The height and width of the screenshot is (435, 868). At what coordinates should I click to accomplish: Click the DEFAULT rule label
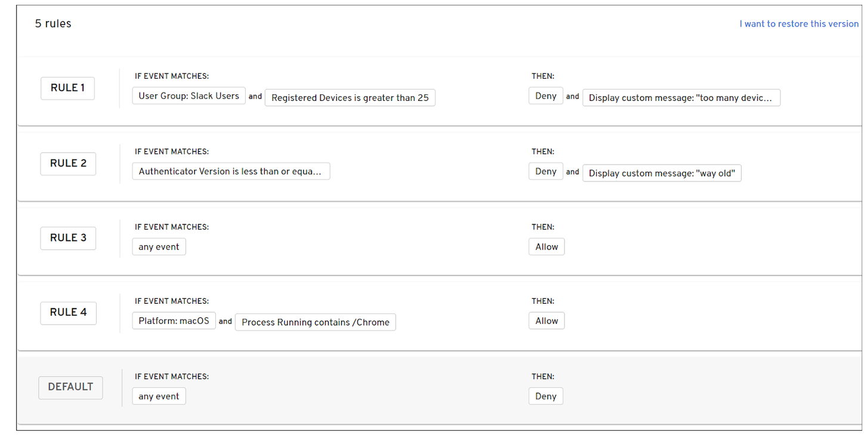70,387
